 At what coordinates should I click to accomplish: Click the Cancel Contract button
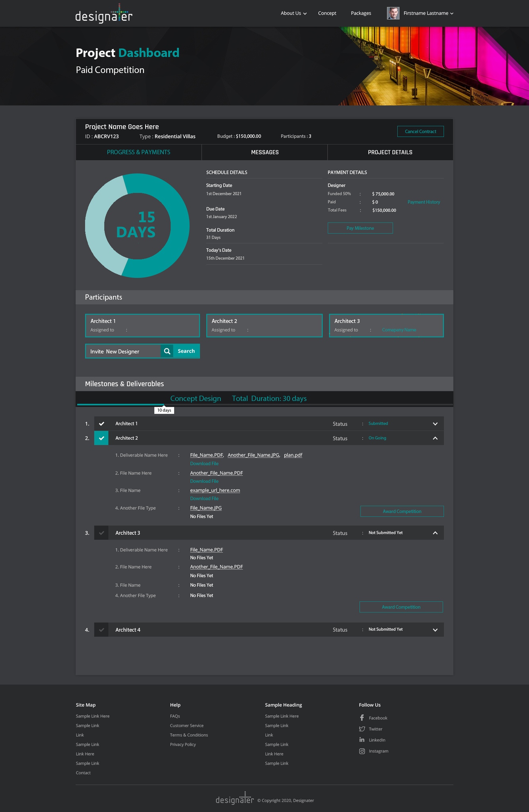coord(420,131)
